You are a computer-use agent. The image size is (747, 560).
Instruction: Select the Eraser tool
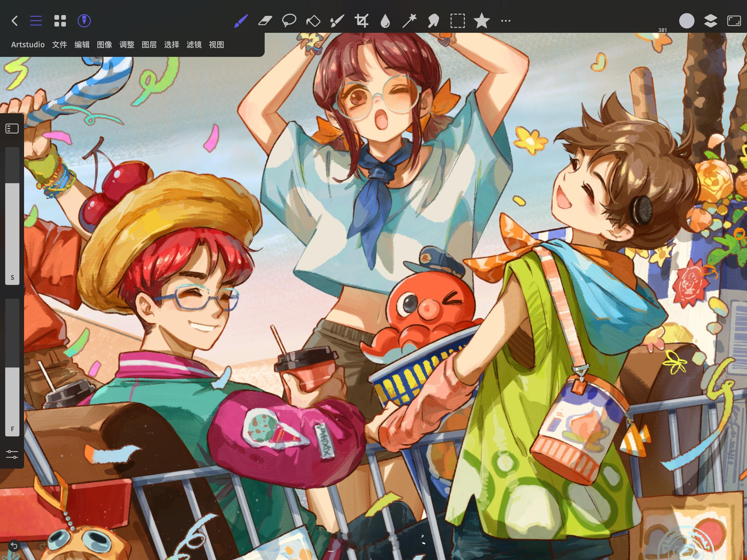point(265,21)
